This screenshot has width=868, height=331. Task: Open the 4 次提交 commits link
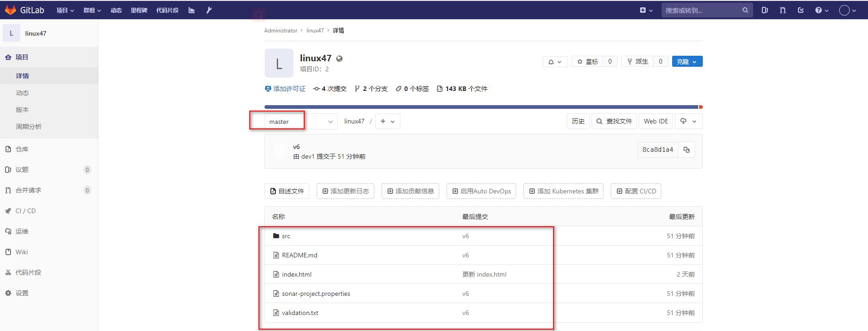click(330, 89)
